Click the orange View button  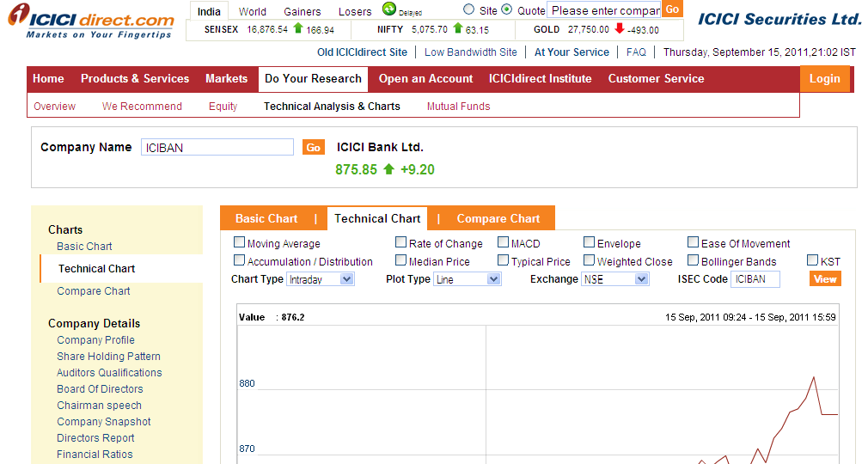coord(825,279)
